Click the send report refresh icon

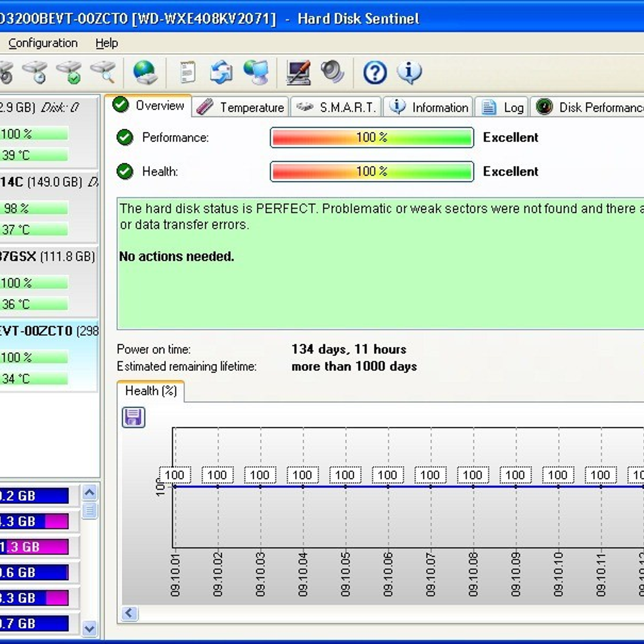click(x=221, y=72)
